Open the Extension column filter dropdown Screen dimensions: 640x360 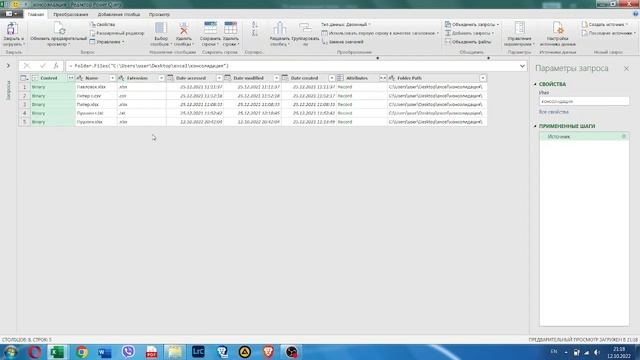click(161, 78)
